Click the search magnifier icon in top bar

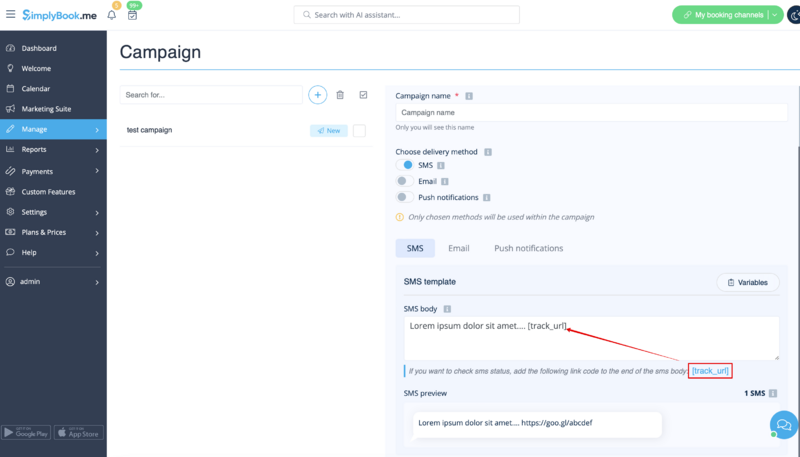(x=307, y=15)
